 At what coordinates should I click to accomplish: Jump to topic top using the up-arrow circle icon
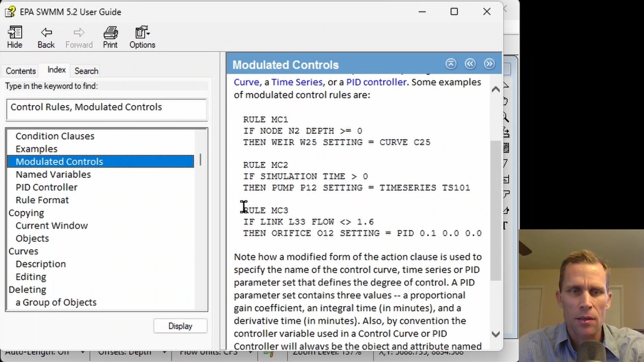(x=451, y=64)
